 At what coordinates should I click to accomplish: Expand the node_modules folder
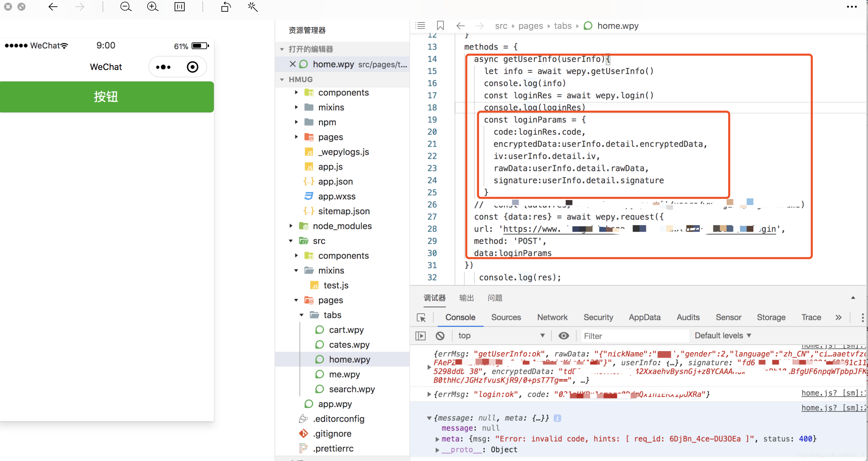point(291,226)
